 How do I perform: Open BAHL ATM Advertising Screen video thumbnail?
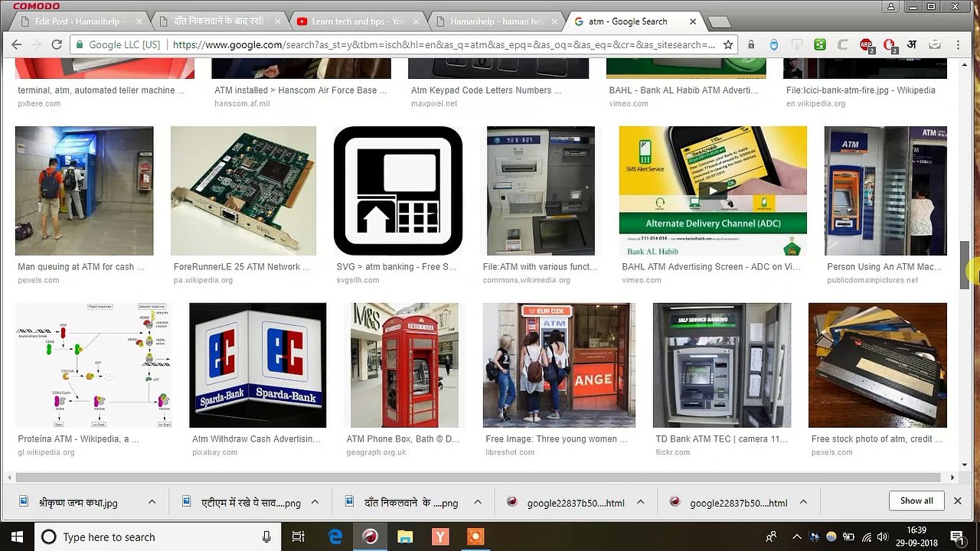pos(713,191)
